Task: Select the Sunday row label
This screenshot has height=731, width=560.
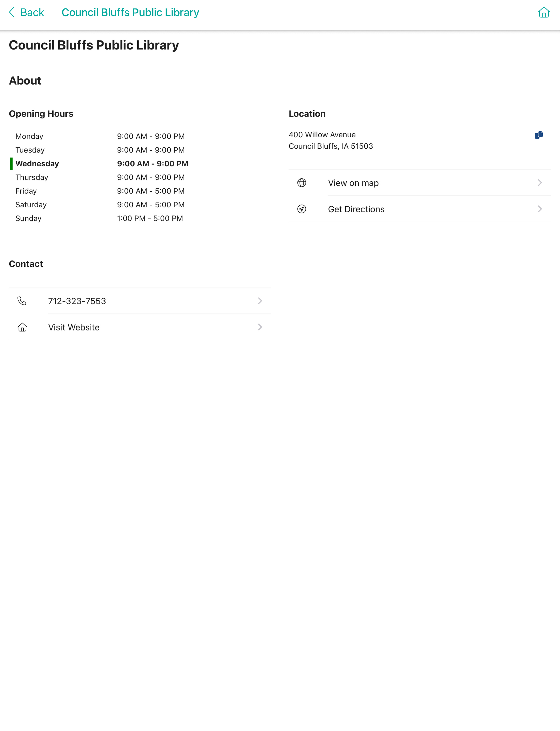Action: coord(28,218)
